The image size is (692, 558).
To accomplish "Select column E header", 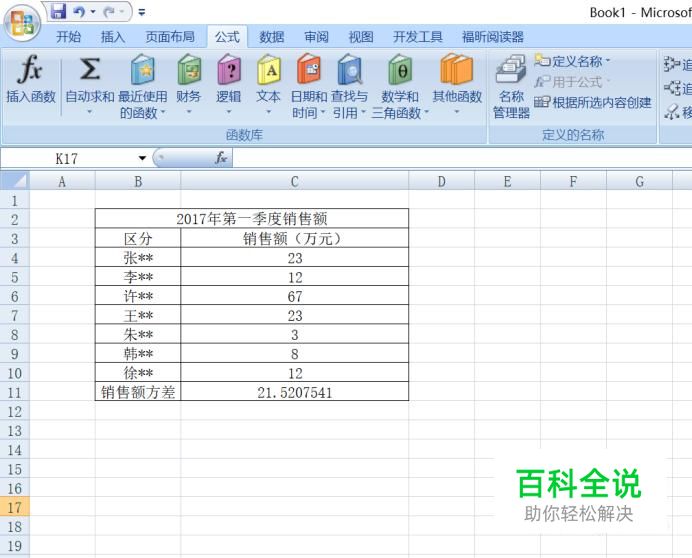I will pos(508,181).
